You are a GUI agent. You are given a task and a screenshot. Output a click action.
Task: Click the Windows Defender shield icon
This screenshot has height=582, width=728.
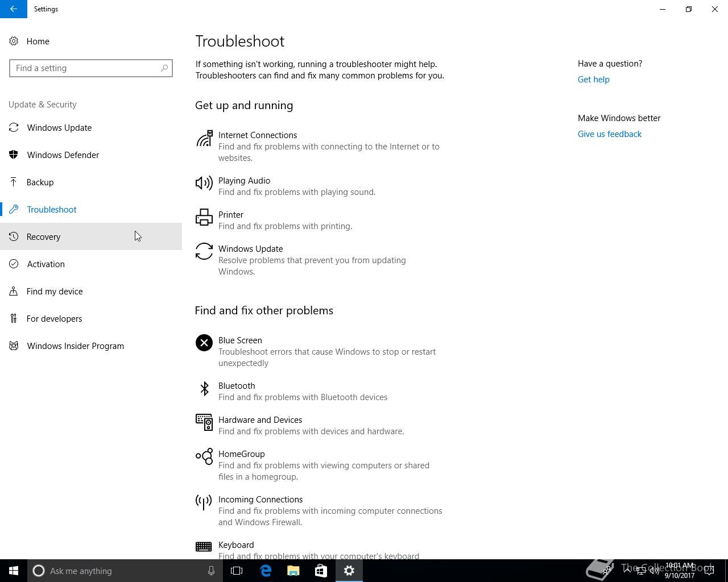pos(14,155)
